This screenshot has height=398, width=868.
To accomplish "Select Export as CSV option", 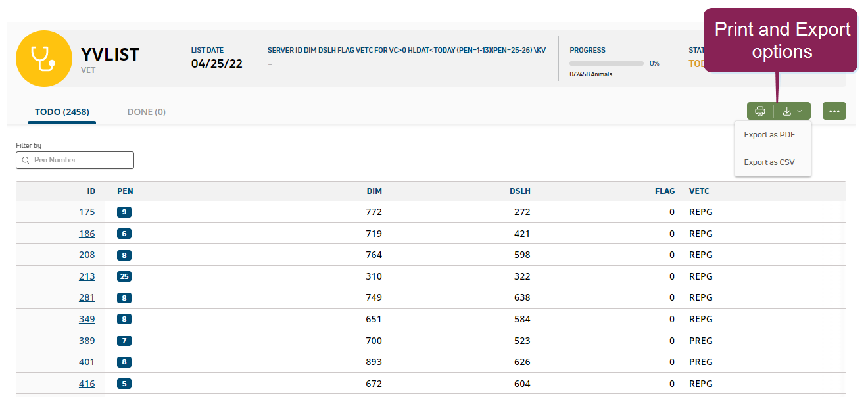I will (769, 162).
